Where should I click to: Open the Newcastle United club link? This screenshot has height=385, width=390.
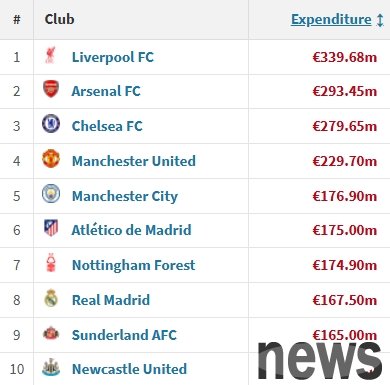click(129, 369)
